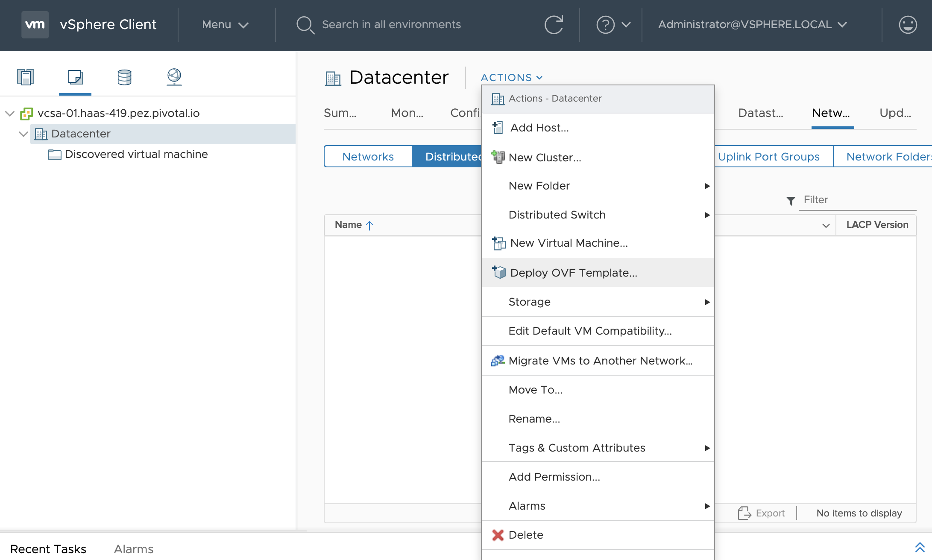This screenshot has width=932, height=560.
Task: Collapse the Datacenter tree node
Action: 23,134
